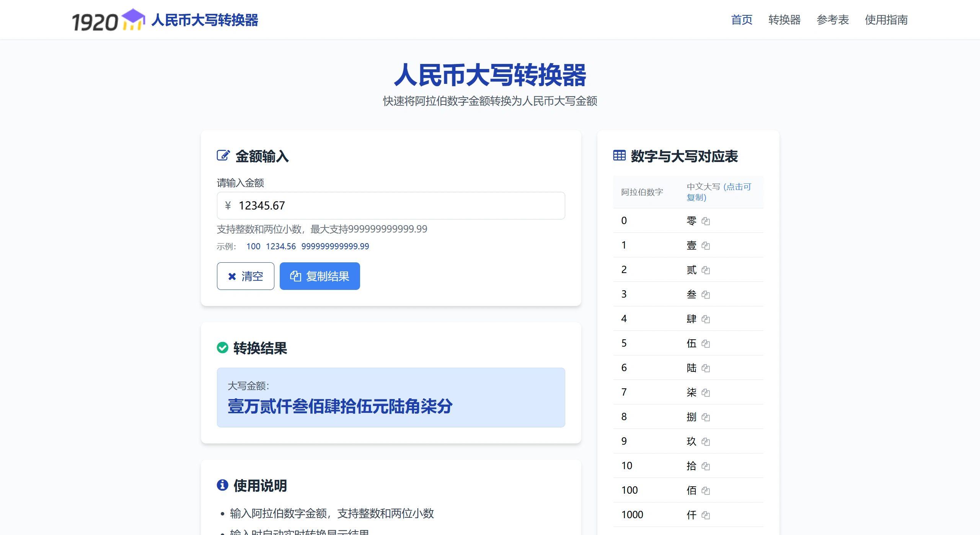
Task: Use the example 999999999999.99 link
Action: [335, 246]
